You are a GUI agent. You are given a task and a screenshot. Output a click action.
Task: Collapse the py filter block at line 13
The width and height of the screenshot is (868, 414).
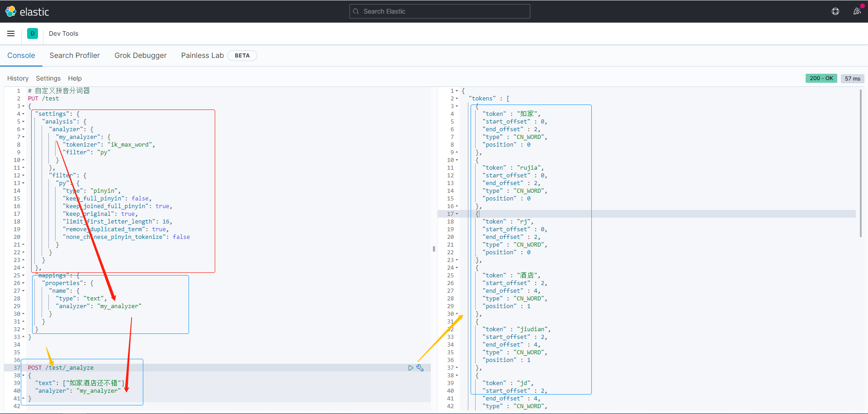[24, 183]
